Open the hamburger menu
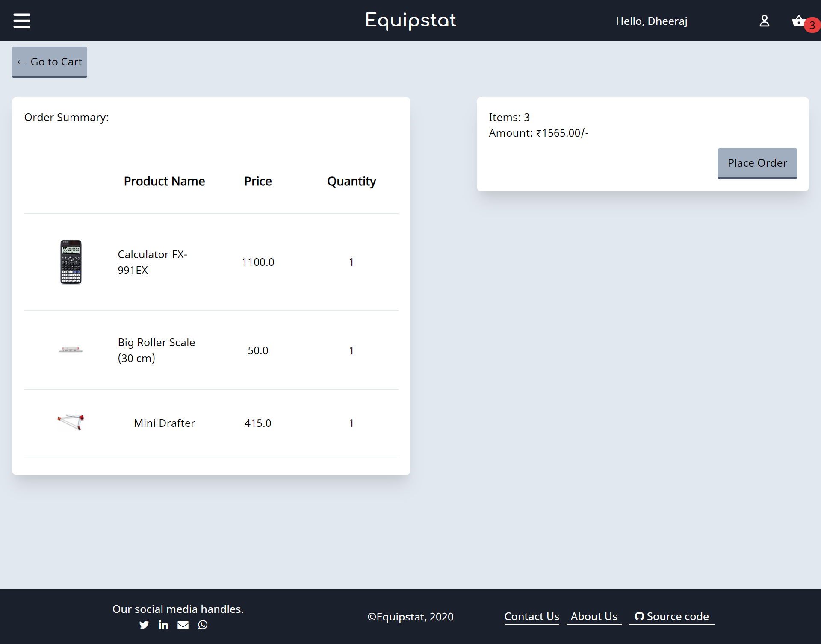Image resolution: width=821 pixels, height=644 pixels. click(x=22, y=21)
